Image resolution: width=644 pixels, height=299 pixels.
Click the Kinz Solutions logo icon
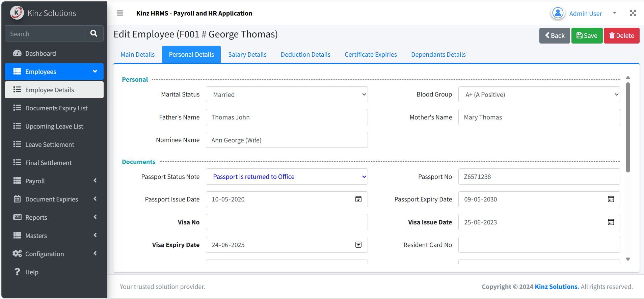pyautogui.click(x=17, y=13)
